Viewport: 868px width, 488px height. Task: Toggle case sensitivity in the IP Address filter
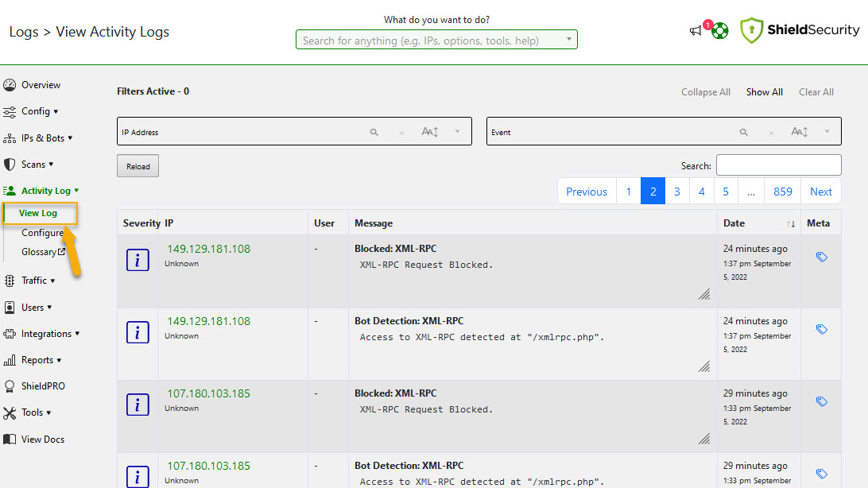click(x=430, y=132)
